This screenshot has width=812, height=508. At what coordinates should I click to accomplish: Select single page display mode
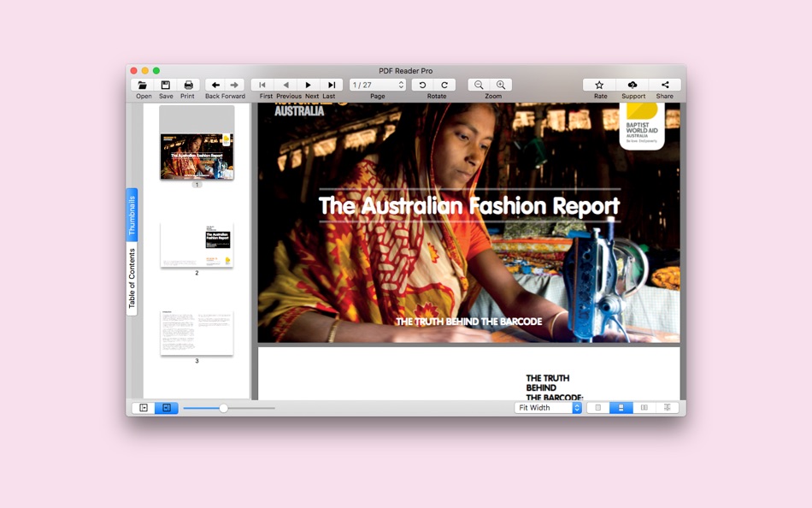click(598, 408)
